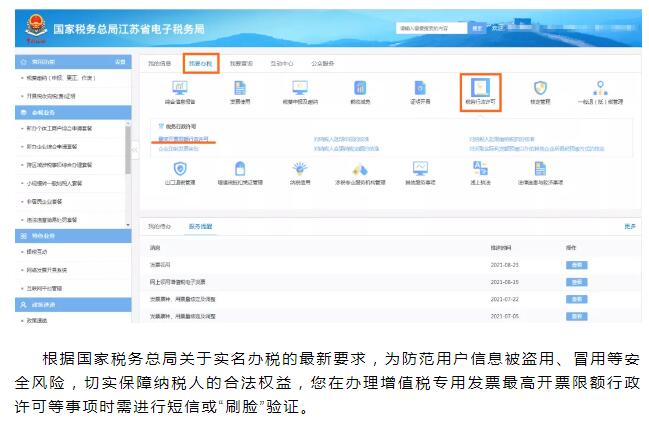Open the 对纳税人变更纳税定额的核准 link
Viewport: 649px width, 429px height.
[346, 148]
